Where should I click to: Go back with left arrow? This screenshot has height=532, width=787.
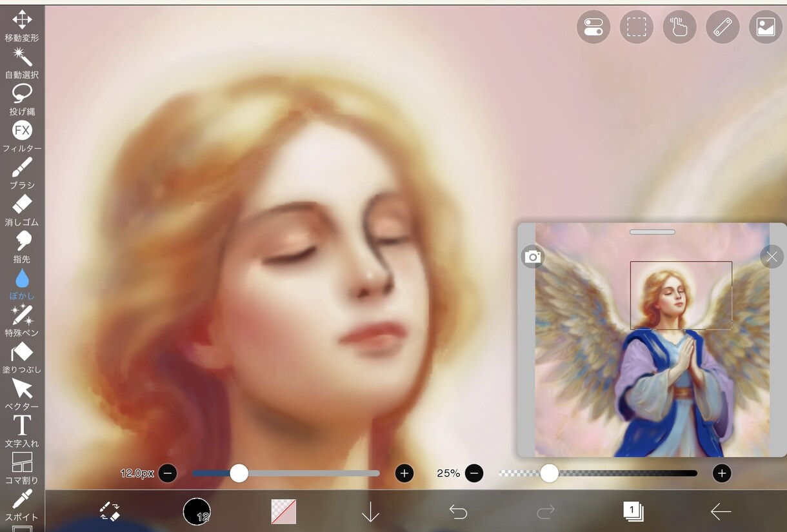(721, 511)
